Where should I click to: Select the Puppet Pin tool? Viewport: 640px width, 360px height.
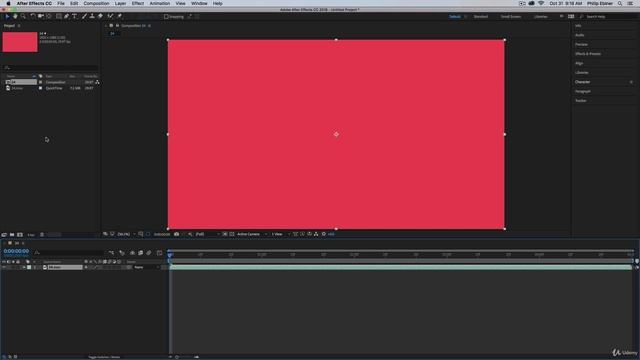click(x=120, y=16)
